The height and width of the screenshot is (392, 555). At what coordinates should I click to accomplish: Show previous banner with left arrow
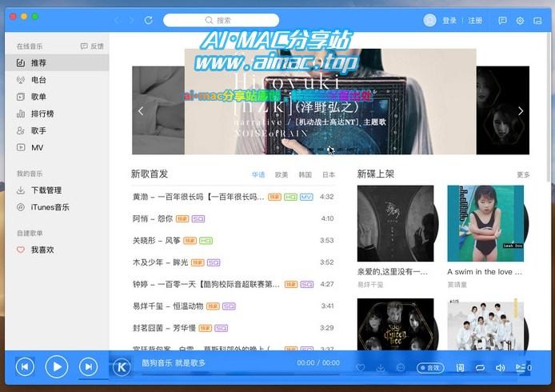pos(141,111)
